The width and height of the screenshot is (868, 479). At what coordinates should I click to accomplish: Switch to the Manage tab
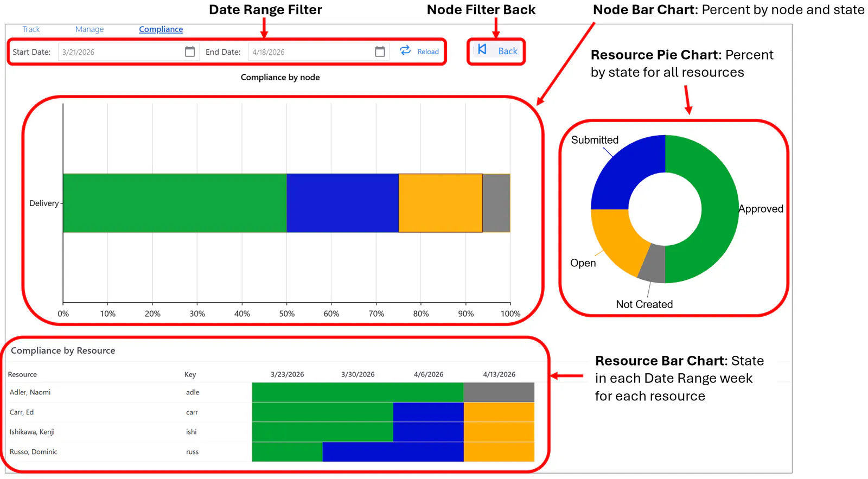click(90, 29)
